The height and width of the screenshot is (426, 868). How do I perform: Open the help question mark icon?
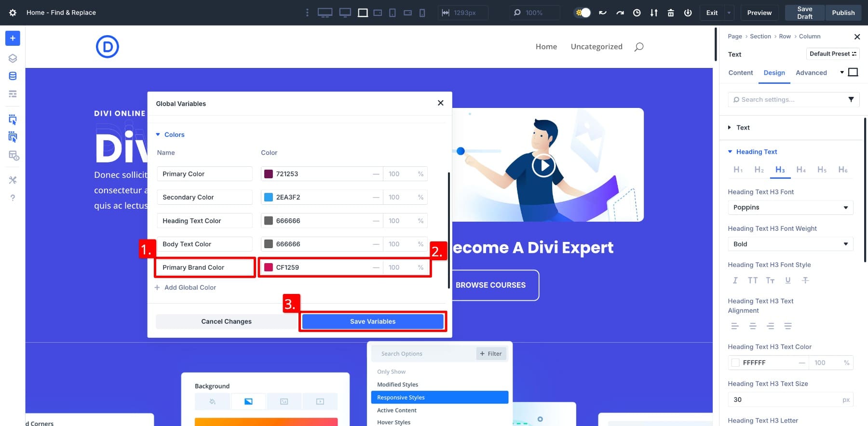(x=13, y=198)
